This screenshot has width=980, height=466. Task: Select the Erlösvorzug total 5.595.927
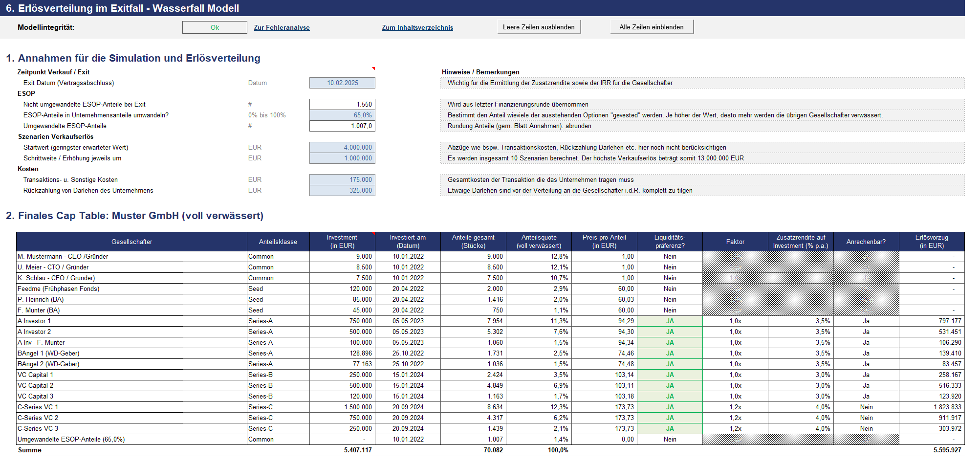(x=932, y=450)
